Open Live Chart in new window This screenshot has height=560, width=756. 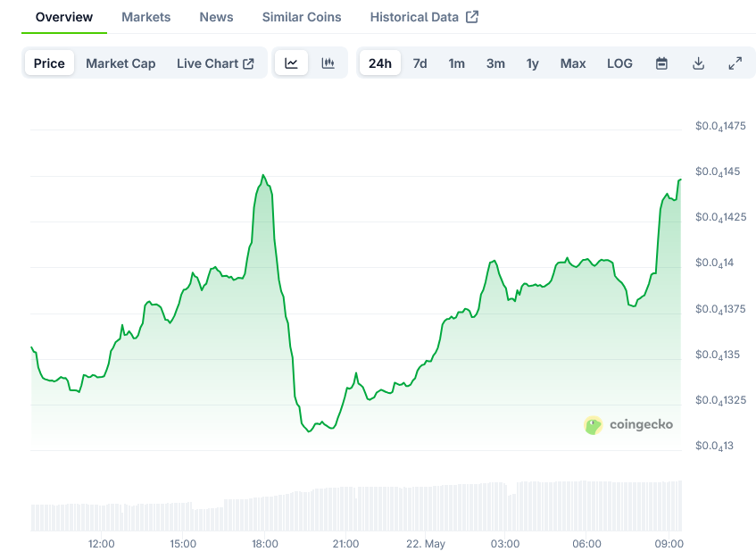[x=215, y=63]
